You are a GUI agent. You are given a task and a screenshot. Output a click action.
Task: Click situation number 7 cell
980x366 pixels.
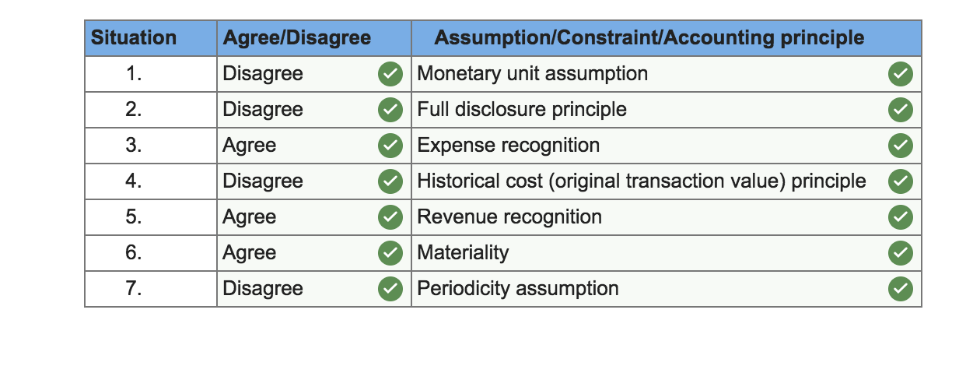pyautogui.click(x=134, y=289)
